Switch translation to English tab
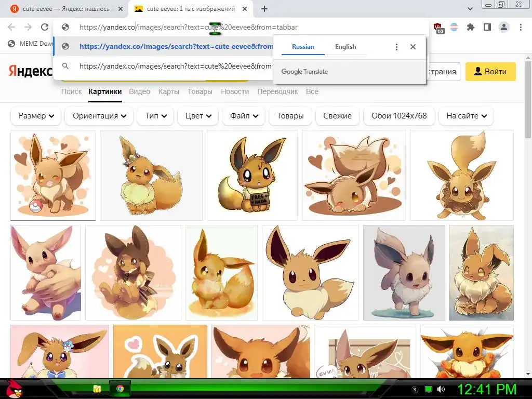The height and width of the screenshot is (399, 532). click(x=345, y=47)
